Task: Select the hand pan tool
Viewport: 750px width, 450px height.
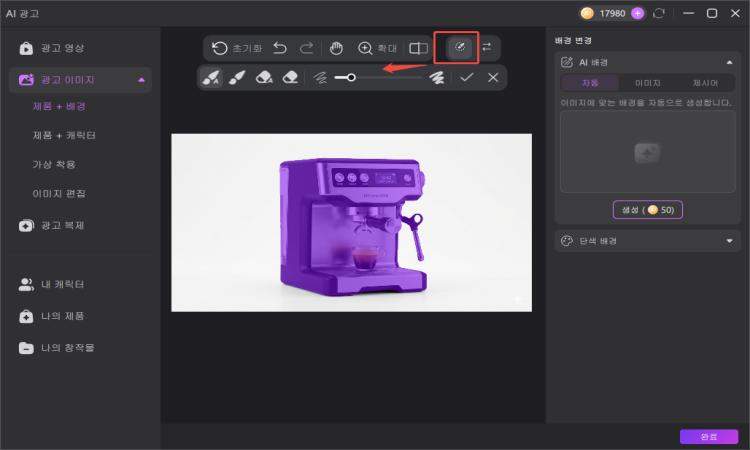Action: (x=336, y=48)
